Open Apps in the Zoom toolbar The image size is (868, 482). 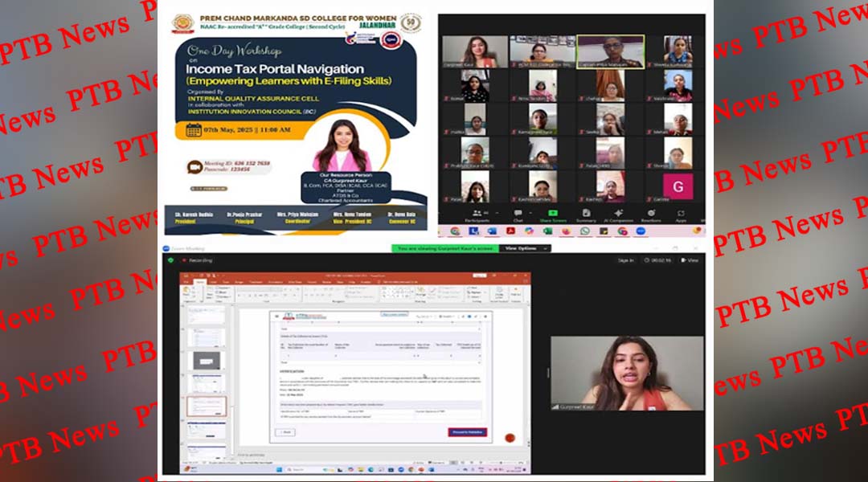coord(681,216)
